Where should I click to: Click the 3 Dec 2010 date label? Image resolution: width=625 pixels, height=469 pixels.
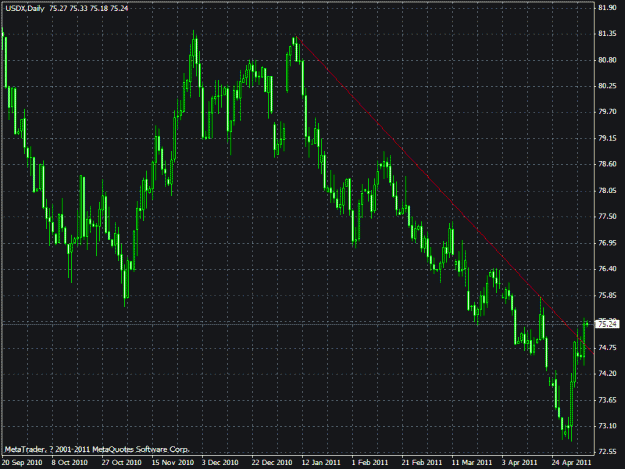coord(220,462)
